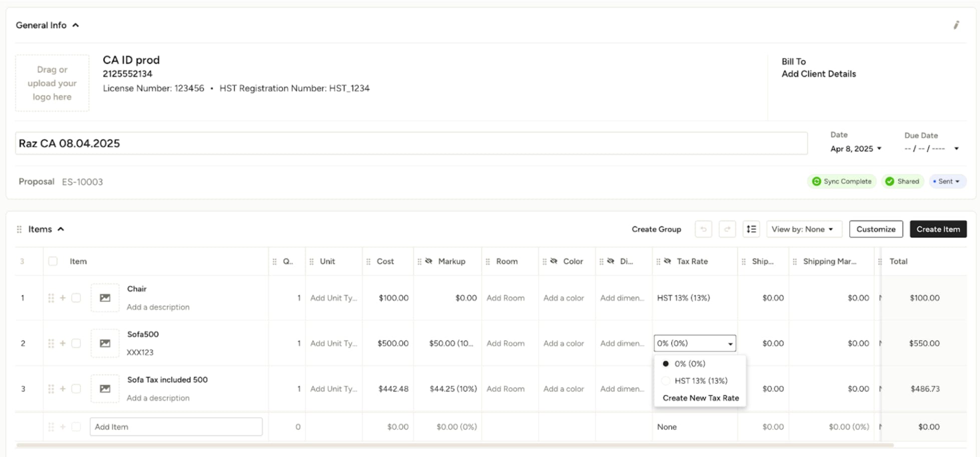Click the grip handle of Room column header
The image size is (980, 457).
click(487, 261)
